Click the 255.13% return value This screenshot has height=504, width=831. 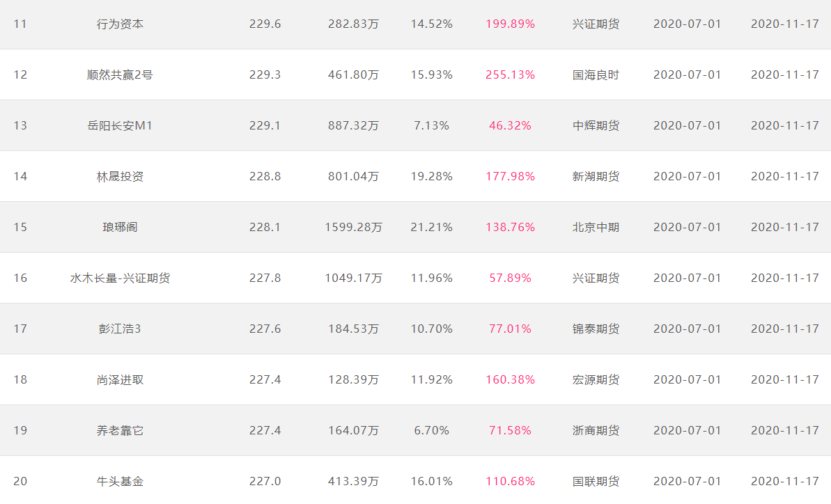coord(510,75)
